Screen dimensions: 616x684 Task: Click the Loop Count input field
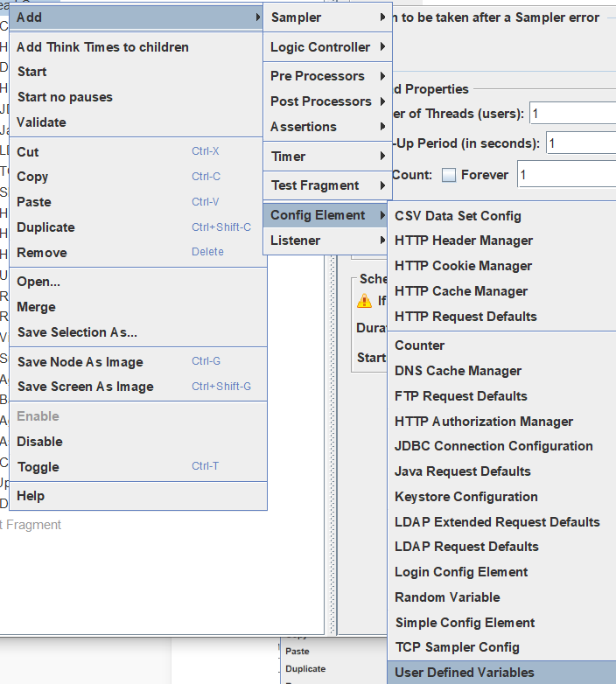pyautogui.click(x=567, y=174)
